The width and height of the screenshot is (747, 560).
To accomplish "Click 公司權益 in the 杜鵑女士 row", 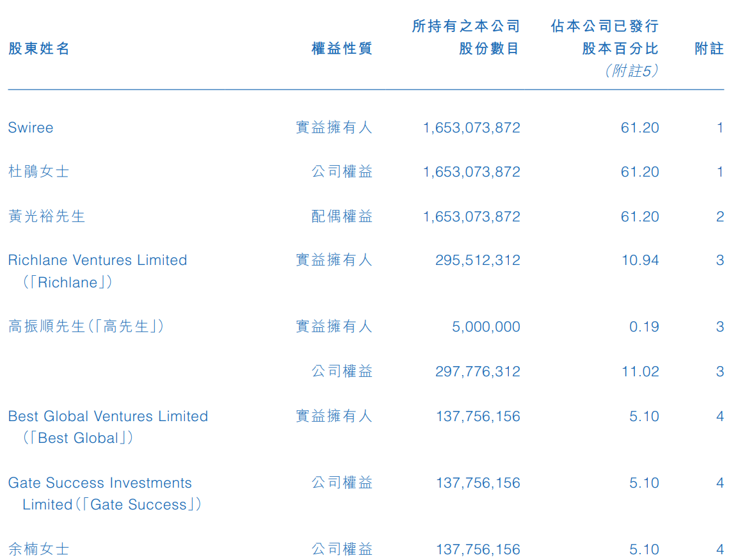I will tap(342, 172).
